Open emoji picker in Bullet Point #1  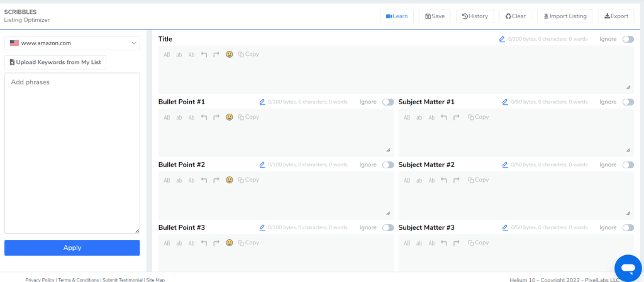230,117
